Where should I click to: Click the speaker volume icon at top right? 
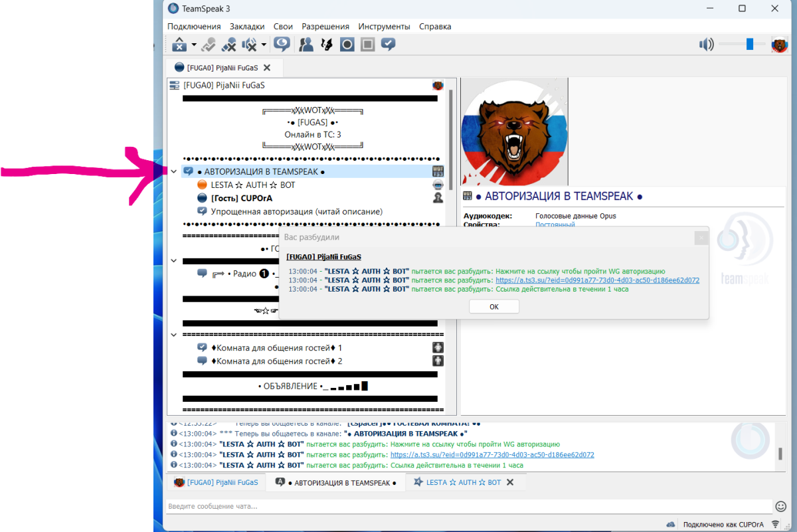pyautogui.click(x=706, y=44)
